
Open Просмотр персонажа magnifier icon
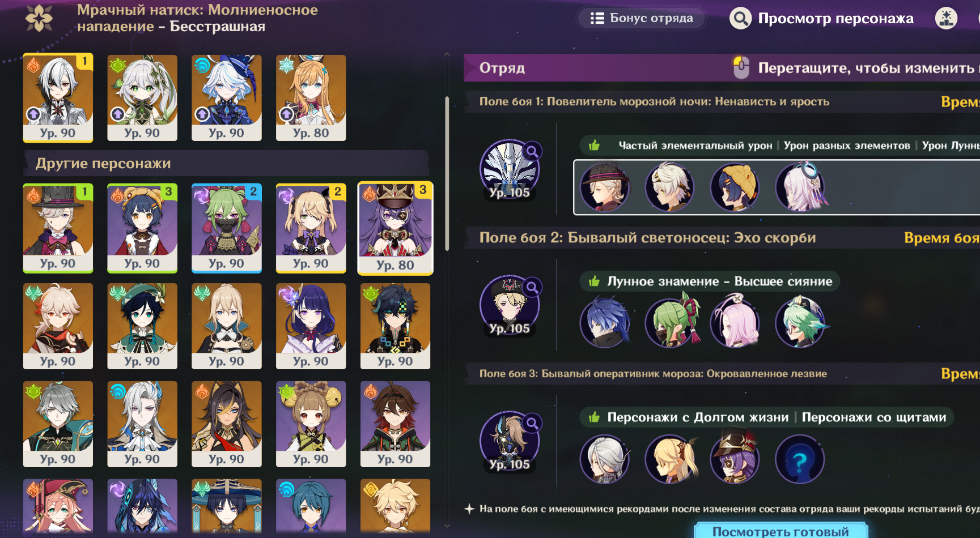[x=740, y=19]
